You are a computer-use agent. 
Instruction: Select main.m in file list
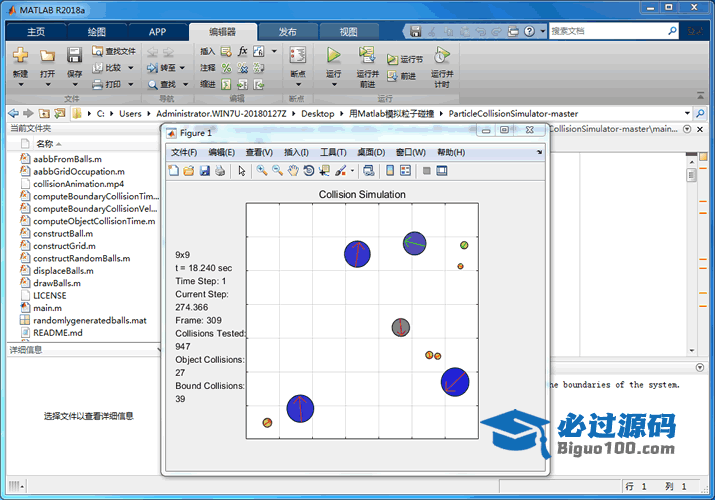click(x=47, y=308)
